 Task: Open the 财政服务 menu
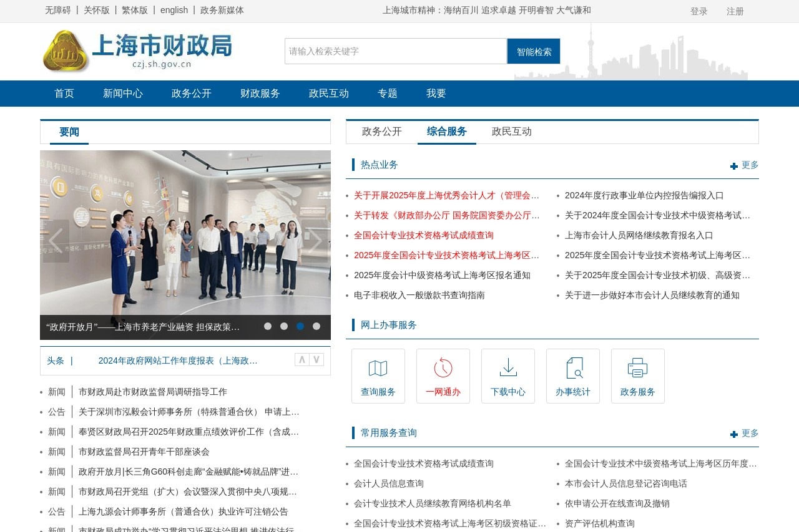click(260, 94)
